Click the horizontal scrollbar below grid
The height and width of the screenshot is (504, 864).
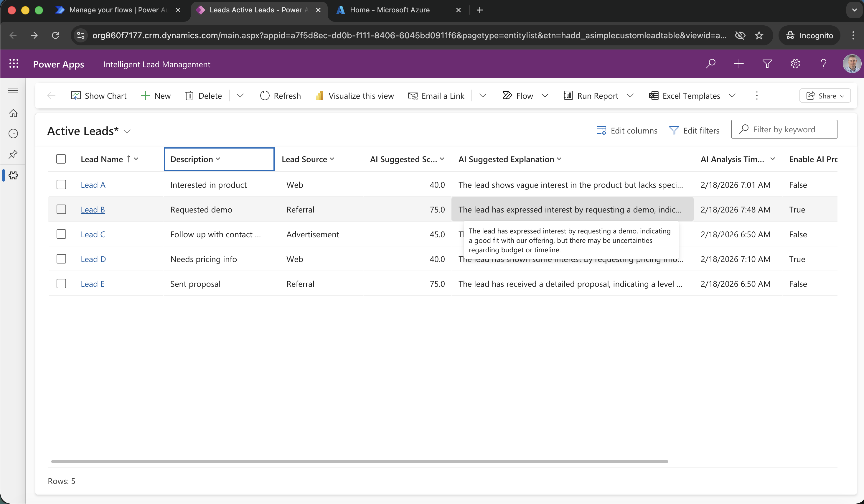[359, 462]
